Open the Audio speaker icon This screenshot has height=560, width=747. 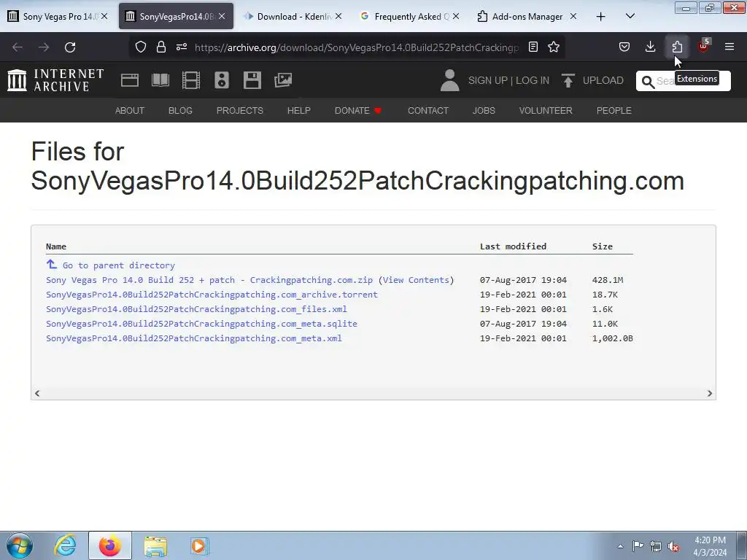click(x=222, y=80)
